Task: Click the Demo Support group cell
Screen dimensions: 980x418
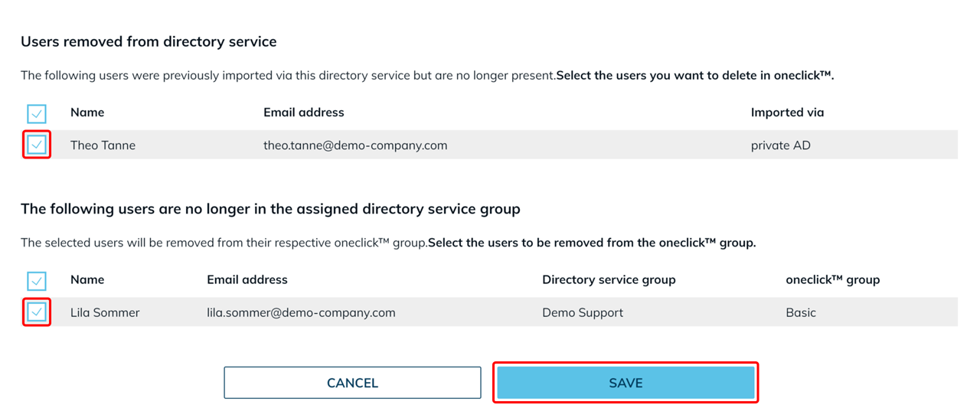Action: [583, 312]
